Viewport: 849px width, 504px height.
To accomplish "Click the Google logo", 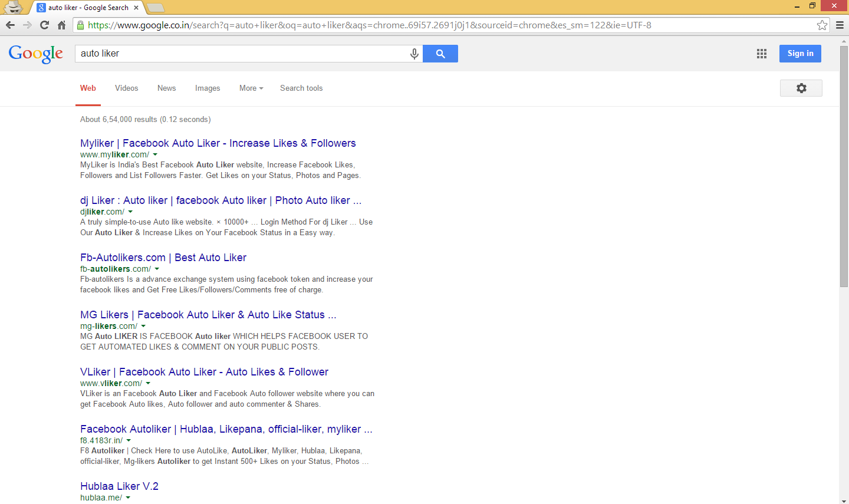I will (36, 54).
